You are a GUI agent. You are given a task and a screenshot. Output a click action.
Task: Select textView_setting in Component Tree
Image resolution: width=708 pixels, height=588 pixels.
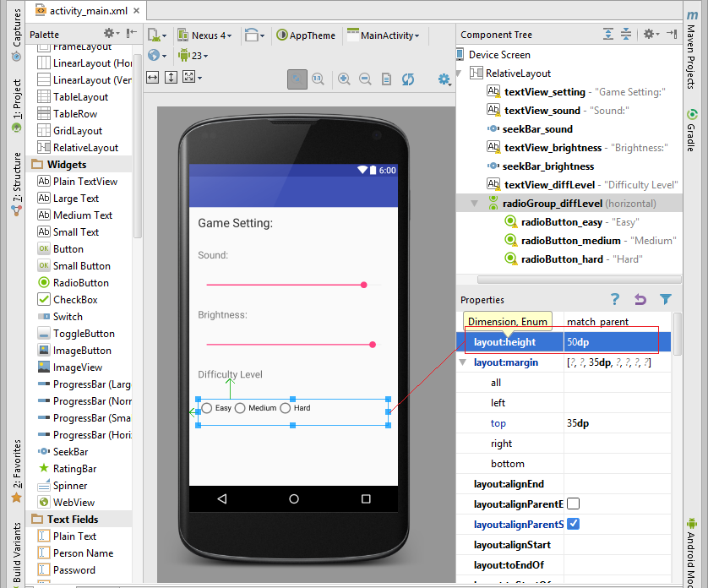click(545, 92)
